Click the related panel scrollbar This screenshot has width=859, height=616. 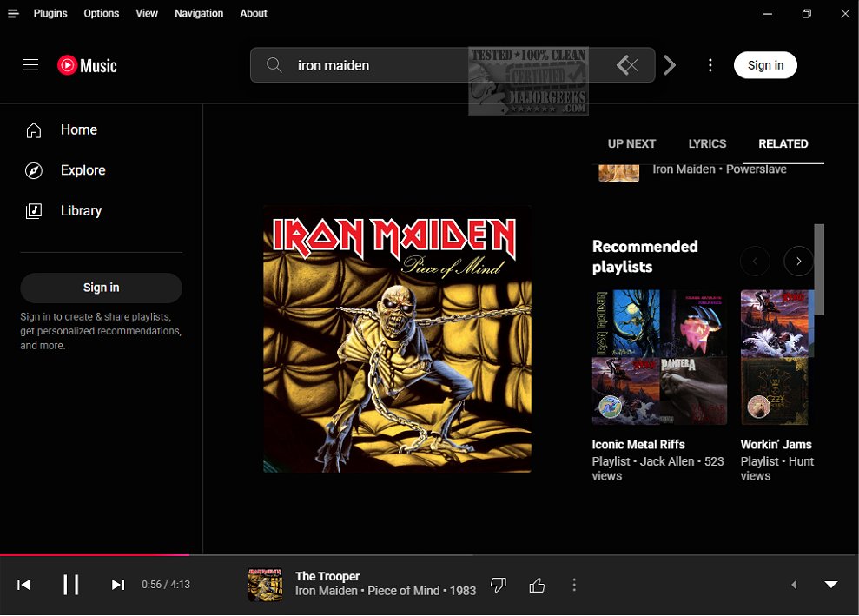(x=819, y=269)
